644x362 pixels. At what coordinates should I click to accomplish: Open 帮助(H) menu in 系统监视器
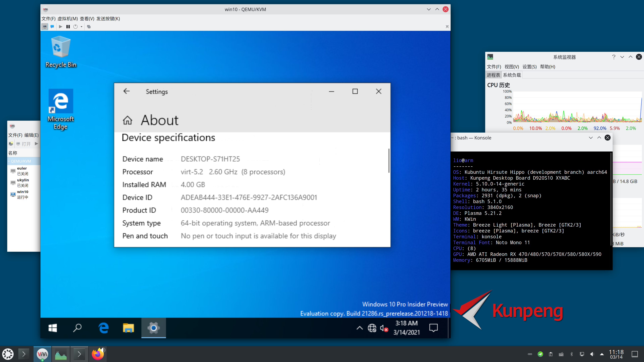tap(548, 67)
